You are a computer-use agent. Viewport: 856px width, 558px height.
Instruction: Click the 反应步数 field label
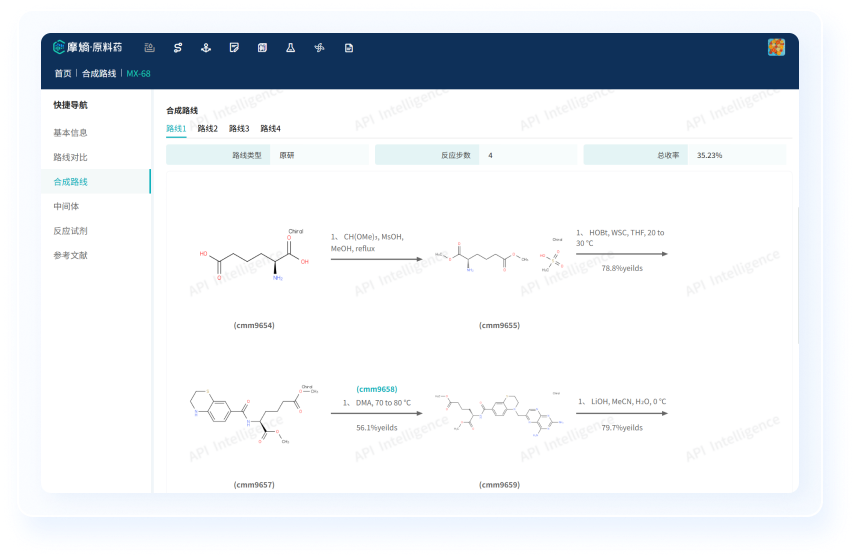pyautogui.click(x=455, y=156)
